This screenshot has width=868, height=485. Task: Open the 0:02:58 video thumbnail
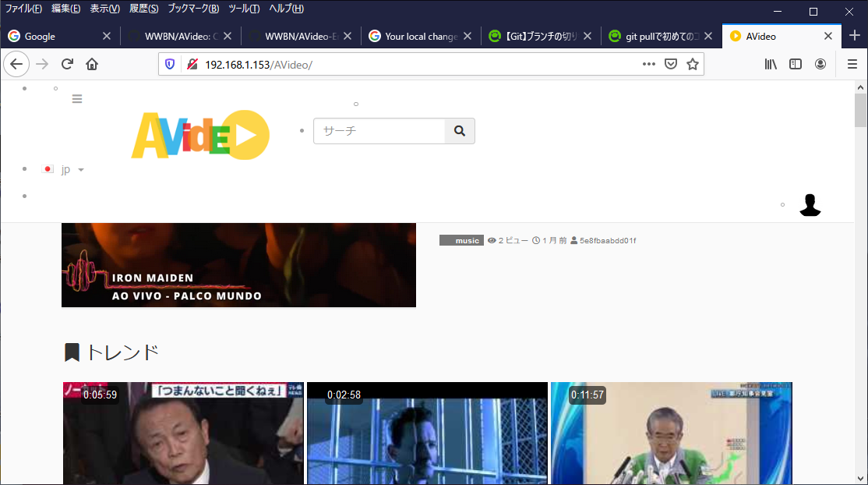427,433
